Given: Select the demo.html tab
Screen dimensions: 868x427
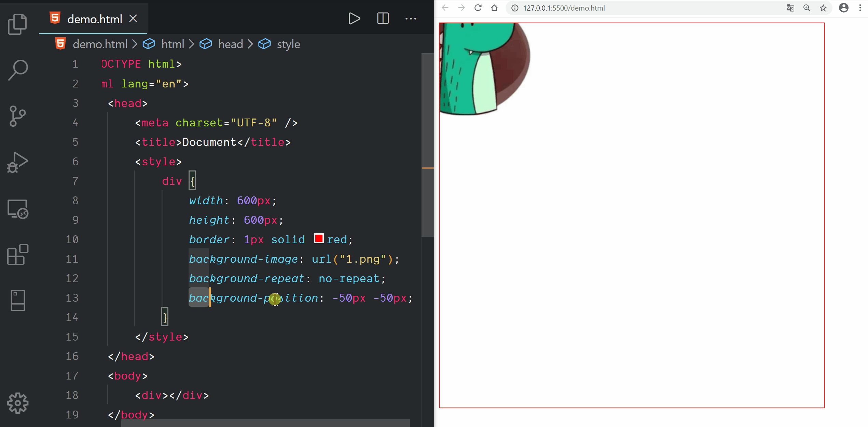Looking at the screenshot, I should click(x=94, y=19).
